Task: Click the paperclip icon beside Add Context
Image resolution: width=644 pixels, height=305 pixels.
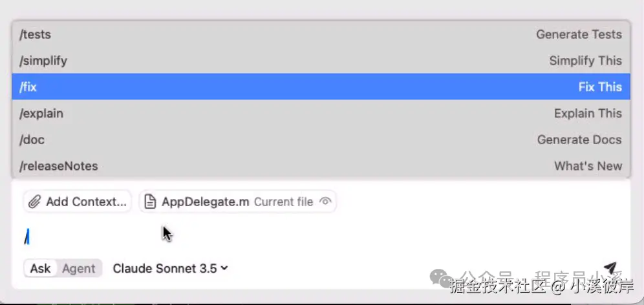Action: point(34,202)
